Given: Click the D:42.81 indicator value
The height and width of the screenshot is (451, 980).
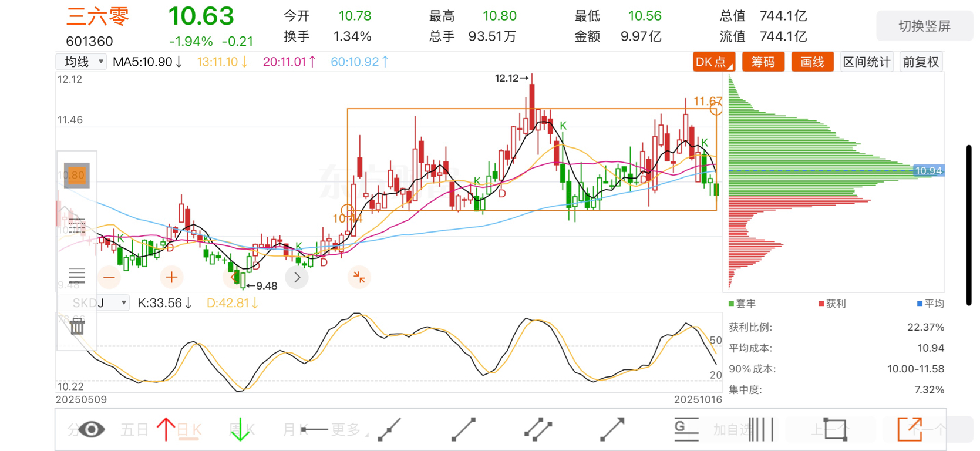Looking at the screenshot, I should [233, 303].
